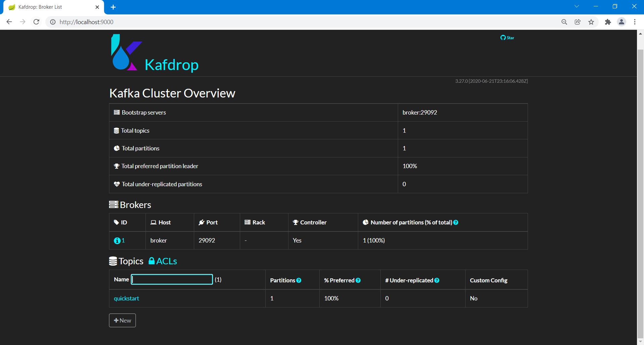The width and height of the screenshot is (644, 345).
Task: Reload the page with browser refresh button
Action: click(x=36, y=22)
